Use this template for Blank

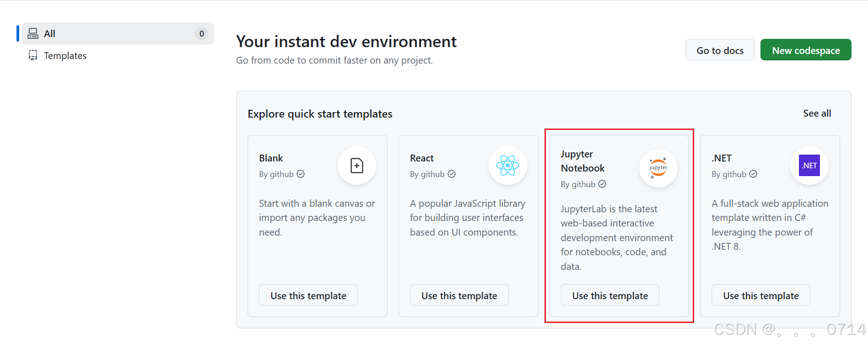[x=308, y=295]
